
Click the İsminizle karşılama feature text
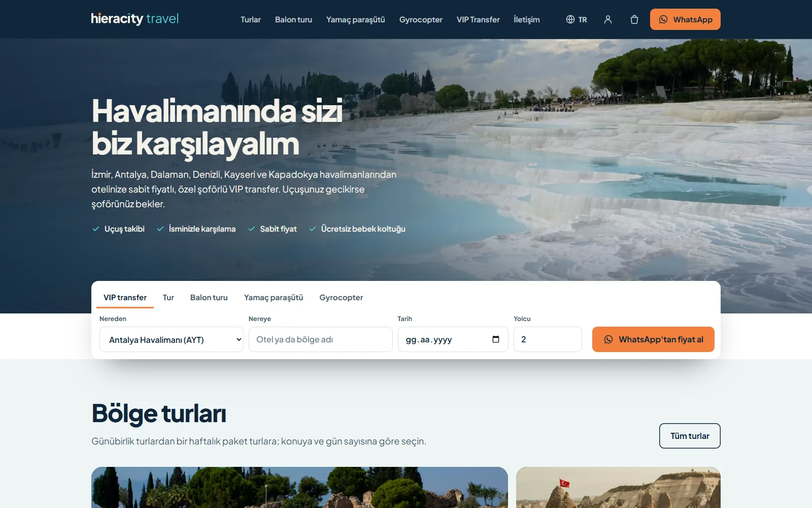(x=202, y=229)
